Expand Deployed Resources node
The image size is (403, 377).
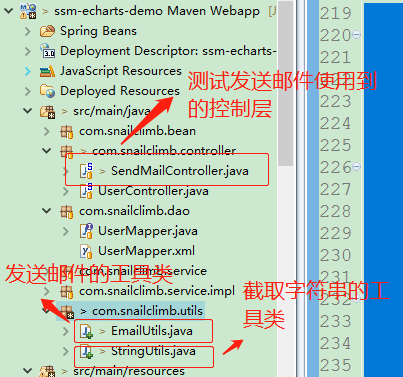tap(28, 91)
